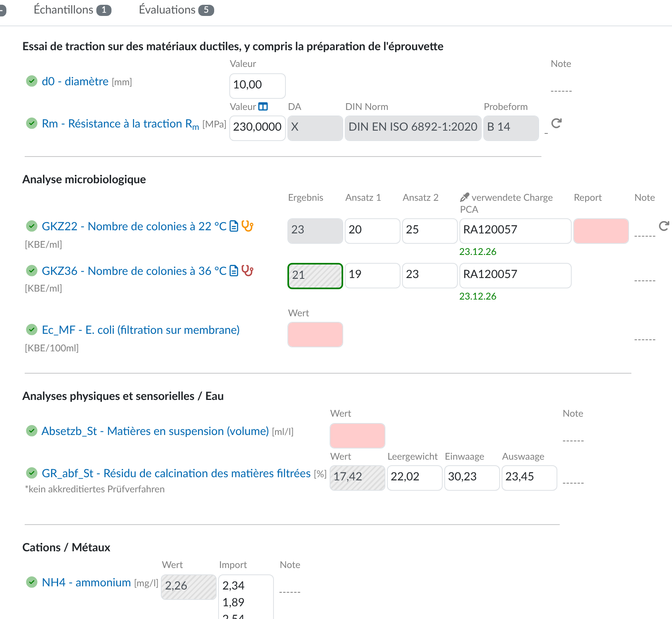
Task: Open the Absetzb_St suspended matter link
Action: pos(155,431)
